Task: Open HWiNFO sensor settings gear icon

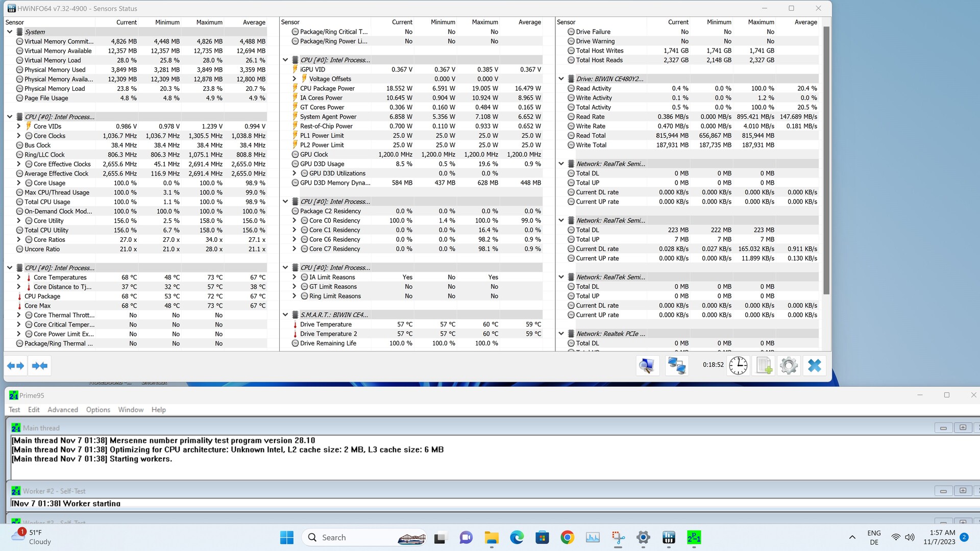Action: click(x=789, y=365)
